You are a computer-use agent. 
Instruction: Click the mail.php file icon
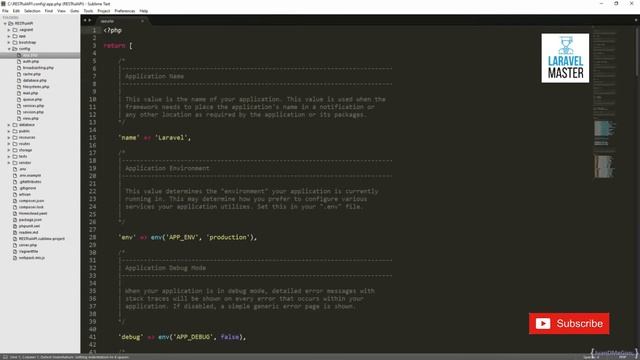point(19,93)
